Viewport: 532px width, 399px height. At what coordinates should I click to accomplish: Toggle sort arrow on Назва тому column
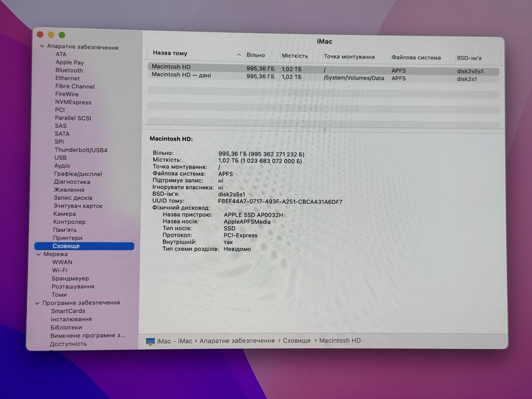(239, 55)
